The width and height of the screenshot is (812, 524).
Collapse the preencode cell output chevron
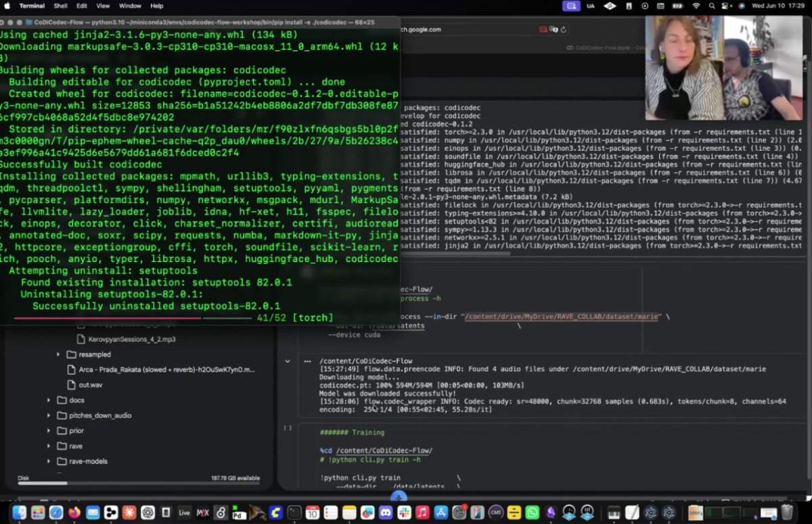288,362
